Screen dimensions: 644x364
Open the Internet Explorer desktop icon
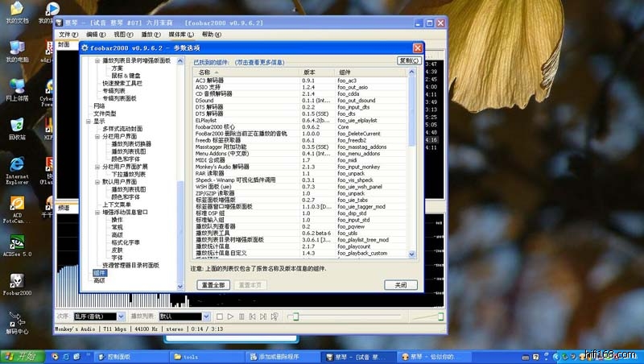click(x=17, y=167)
